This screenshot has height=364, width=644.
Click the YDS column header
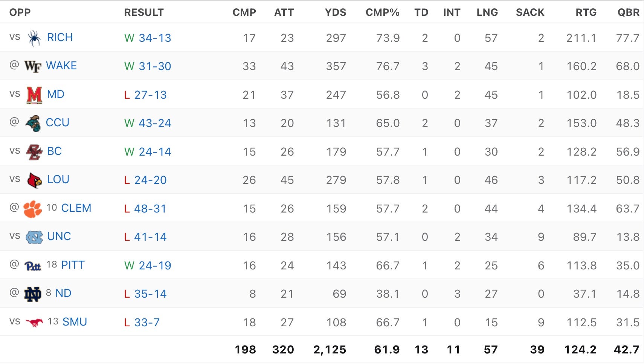[x=335, y=12]
